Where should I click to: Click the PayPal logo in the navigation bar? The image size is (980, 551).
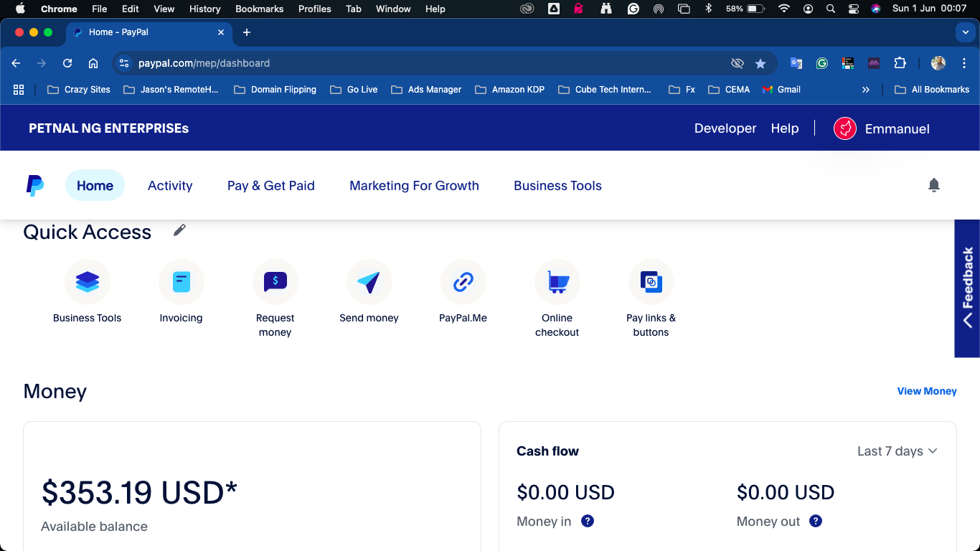point(35,185)
